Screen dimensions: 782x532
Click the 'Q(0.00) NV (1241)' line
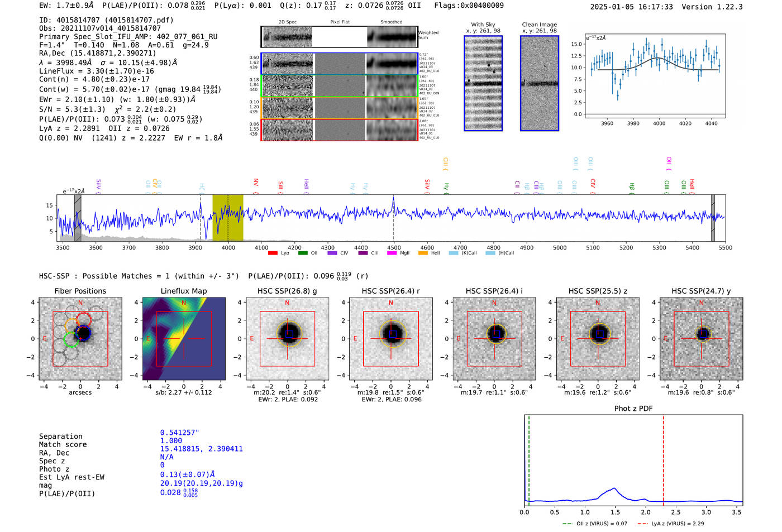point(78,138)
